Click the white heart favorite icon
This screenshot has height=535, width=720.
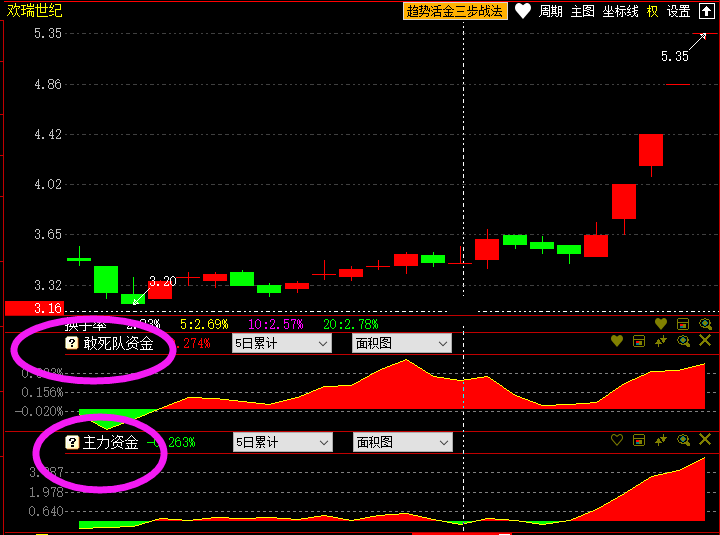523,11
